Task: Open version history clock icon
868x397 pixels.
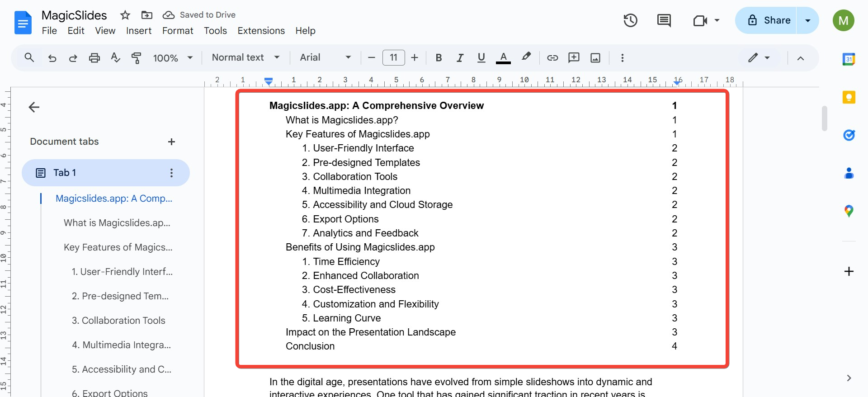Action: [x=630, y=20]
